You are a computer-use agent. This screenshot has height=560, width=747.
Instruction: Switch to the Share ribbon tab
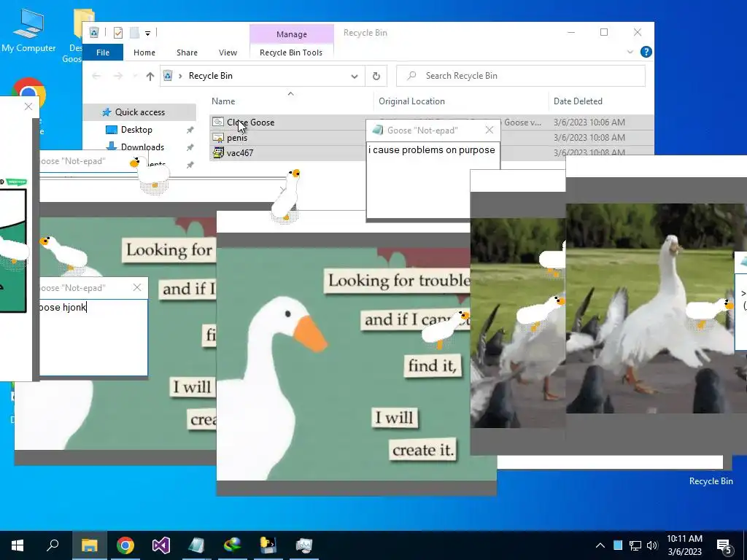click(187, 52)
